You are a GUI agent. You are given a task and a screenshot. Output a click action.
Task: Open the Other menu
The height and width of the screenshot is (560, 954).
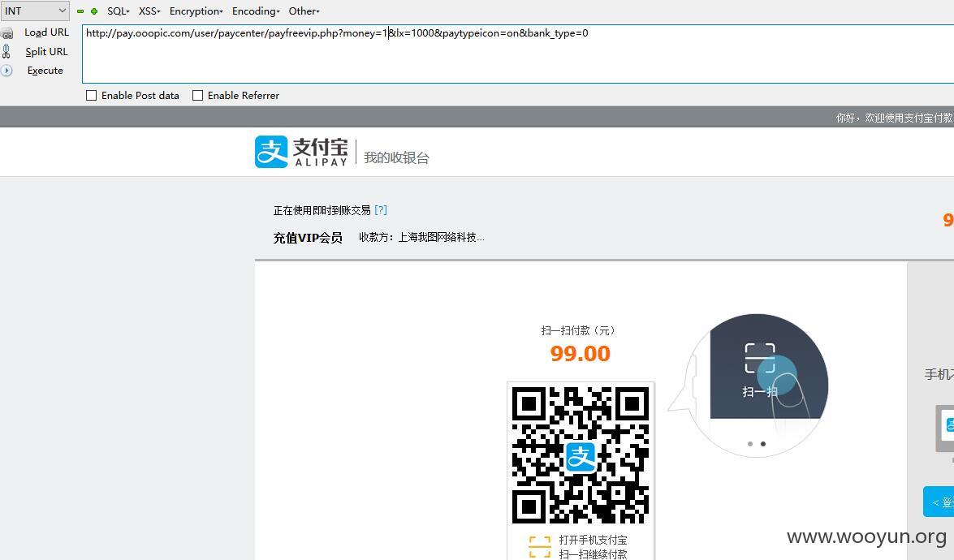click(x=304, y=11)
